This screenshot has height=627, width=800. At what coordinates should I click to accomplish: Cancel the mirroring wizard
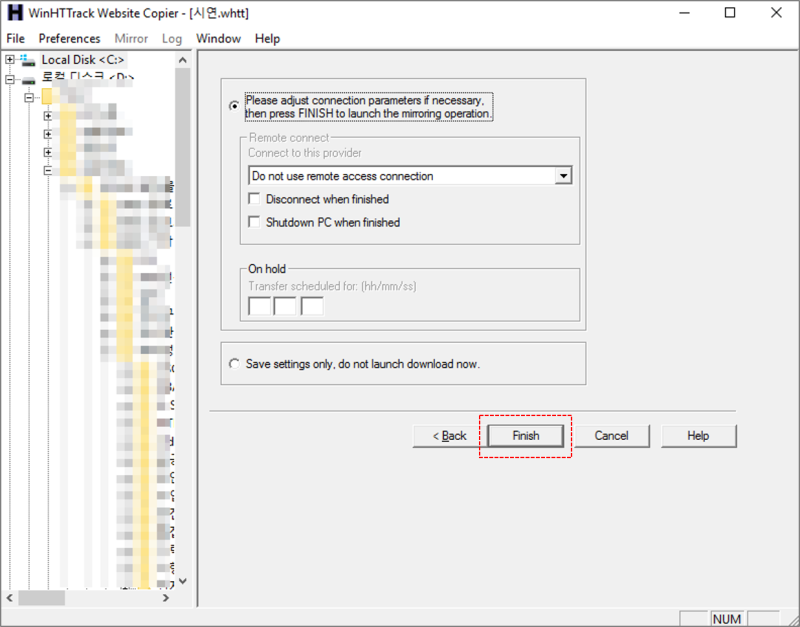pyautogui.click(x=612, y=436)
